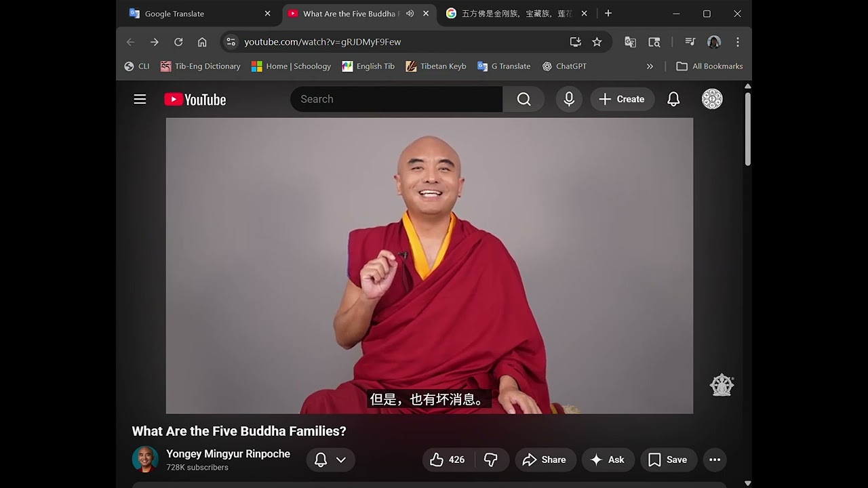
Task: Click the page vertical scrollbar thumb
Action: (x=748, y=129)
